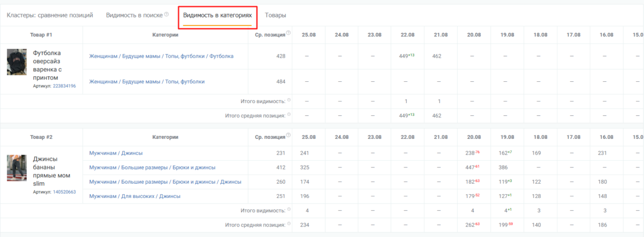Image resolution: width=644 pixels, height=237 pixels.
Task: Open the Видимость в поиске tab
Action: (134, 15)
